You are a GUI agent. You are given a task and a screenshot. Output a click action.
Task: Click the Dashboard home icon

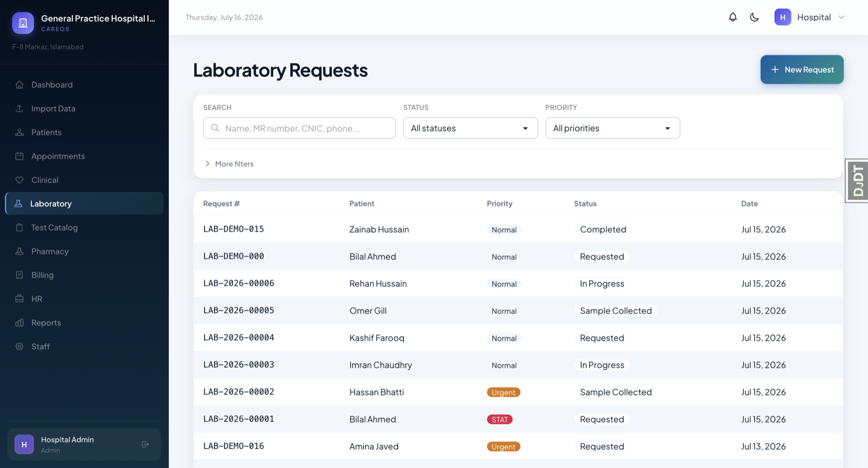click(20, 85)
